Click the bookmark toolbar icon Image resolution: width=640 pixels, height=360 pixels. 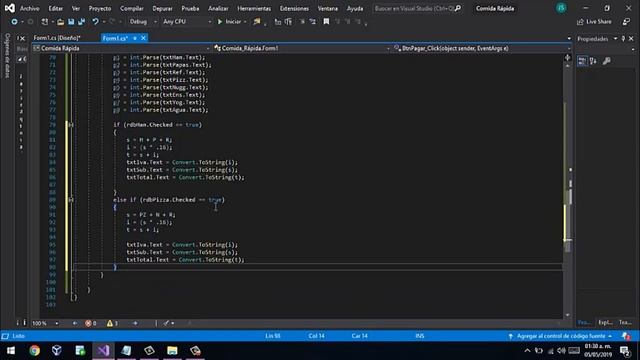tap(326, 22)
